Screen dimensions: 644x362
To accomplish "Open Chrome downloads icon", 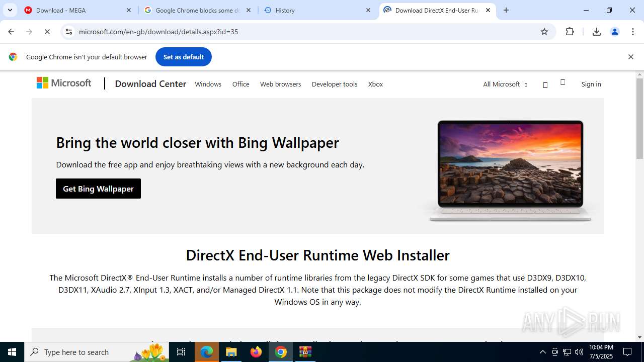I will [x=597, y=32].
